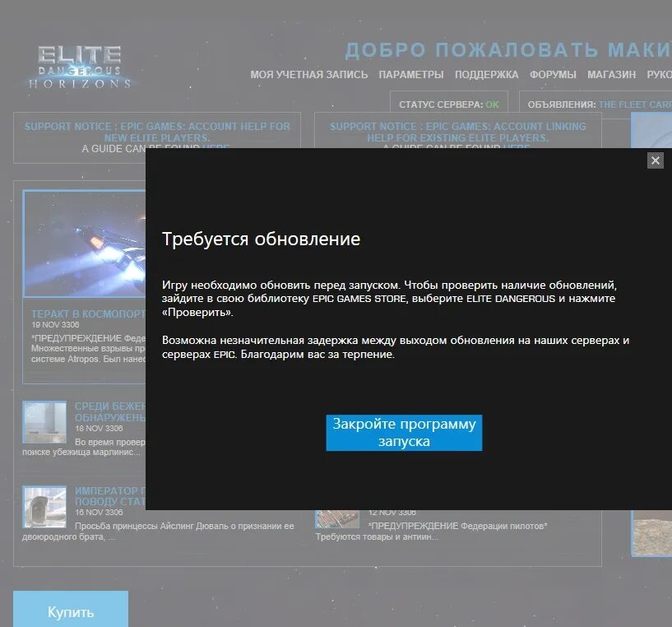Open news headline 'Император п...'
This screenshot has height=627, width=672.
110,496
